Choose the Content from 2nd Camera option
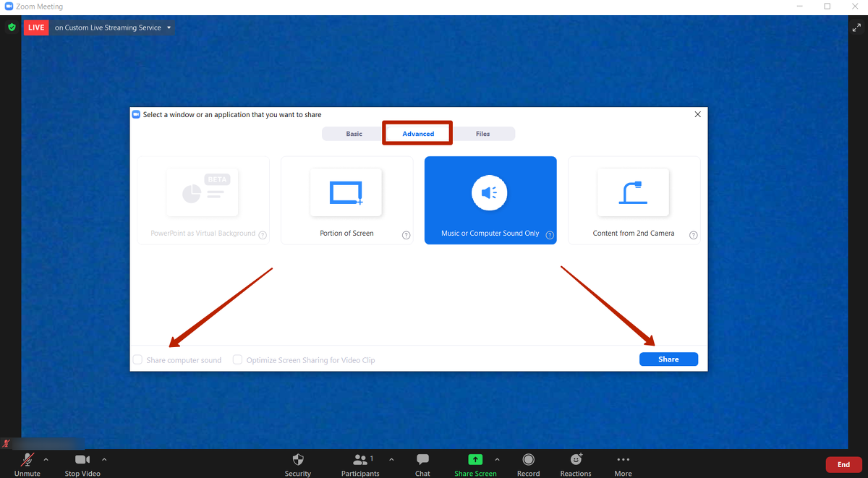The height and width of the screenshot is (478, 868). [x=634, y=200]
